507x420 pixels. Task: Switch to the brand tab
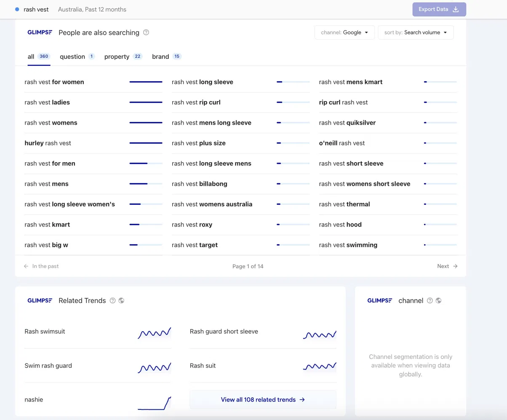(167, 56)
